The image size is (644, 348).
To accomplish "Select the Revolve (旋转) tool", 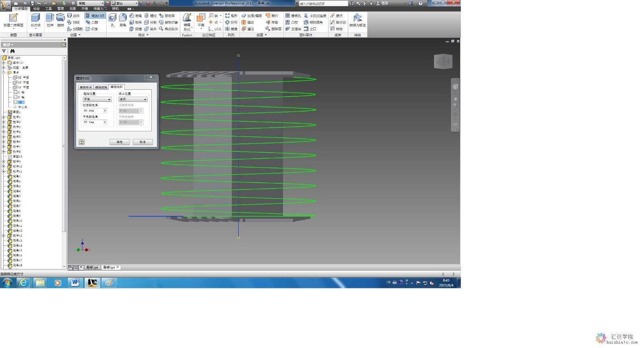I will 60,20.
